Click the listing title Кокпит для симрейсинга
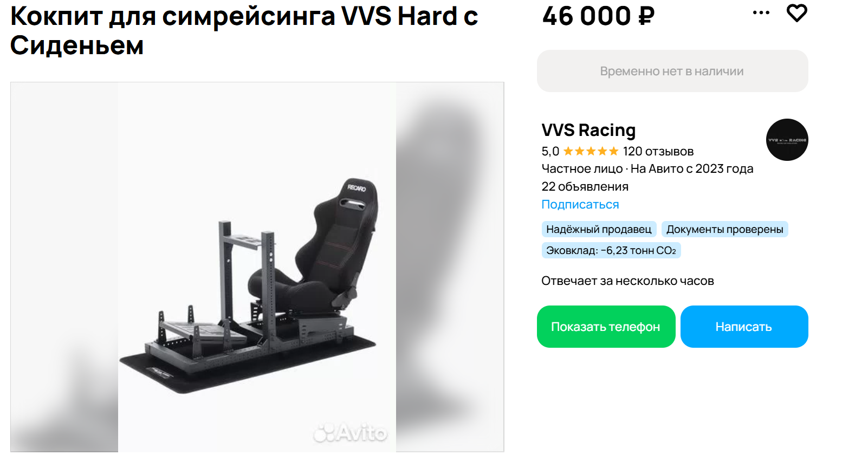868x468 pixels. pos(244,30)
